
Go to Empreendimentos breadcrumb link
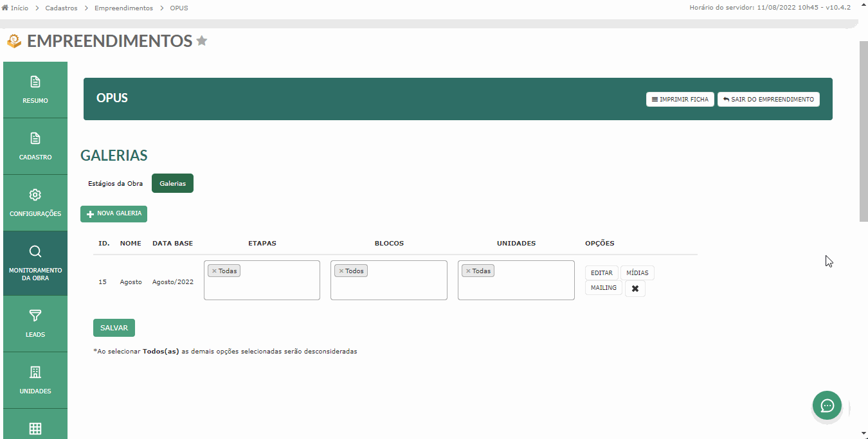[123, 8]
